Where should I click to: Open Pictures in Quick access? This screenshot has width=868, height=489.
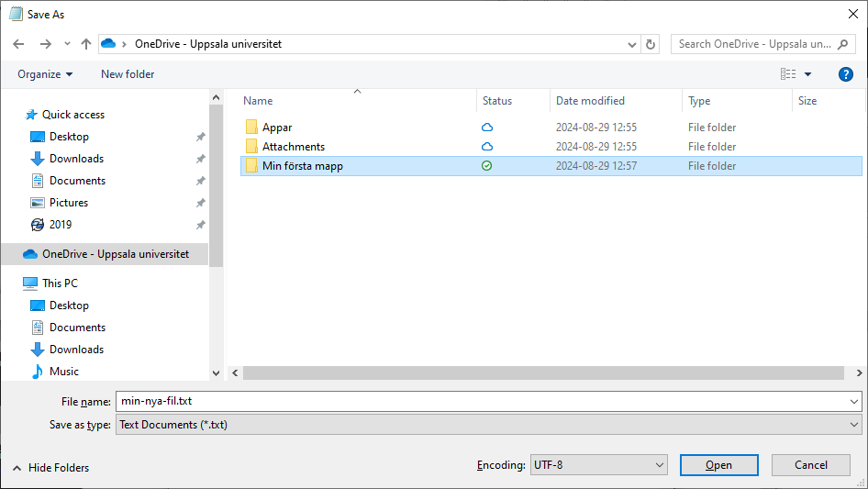[69, 203]
